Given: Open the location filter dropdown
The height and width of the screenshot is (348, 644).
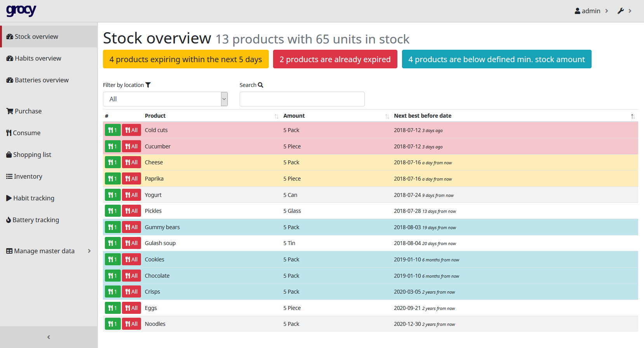Looking at the screenshot, I should click(165, 99).
